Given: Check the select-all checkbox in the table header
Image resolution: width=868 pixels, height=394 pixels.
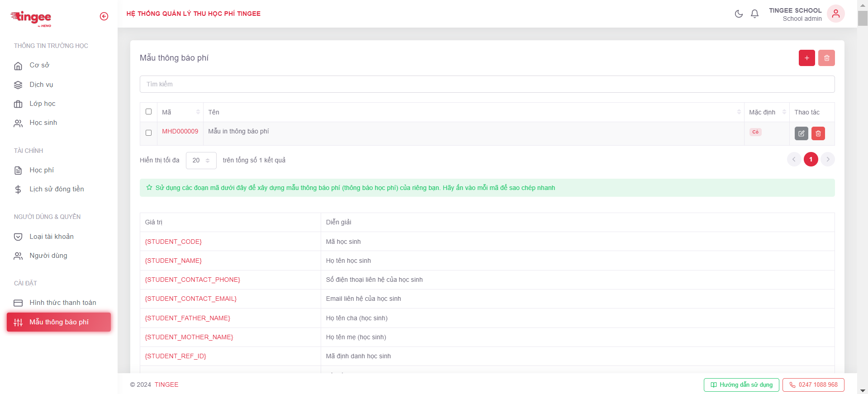Looking at the screenshot, I should click(148, 112).
